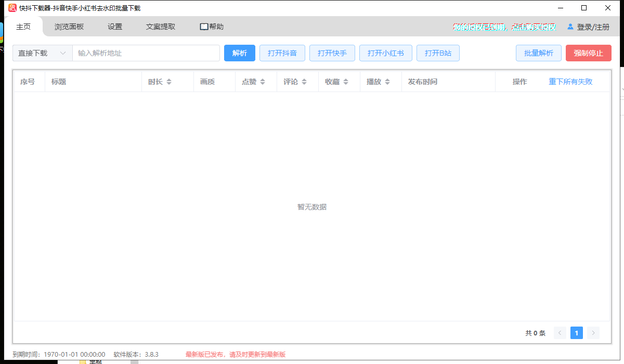This screenshot has width=624, height=364.
Task: Maximize the 快抖下载器 window
Action: pyautogui.click(x=584, y=8)
